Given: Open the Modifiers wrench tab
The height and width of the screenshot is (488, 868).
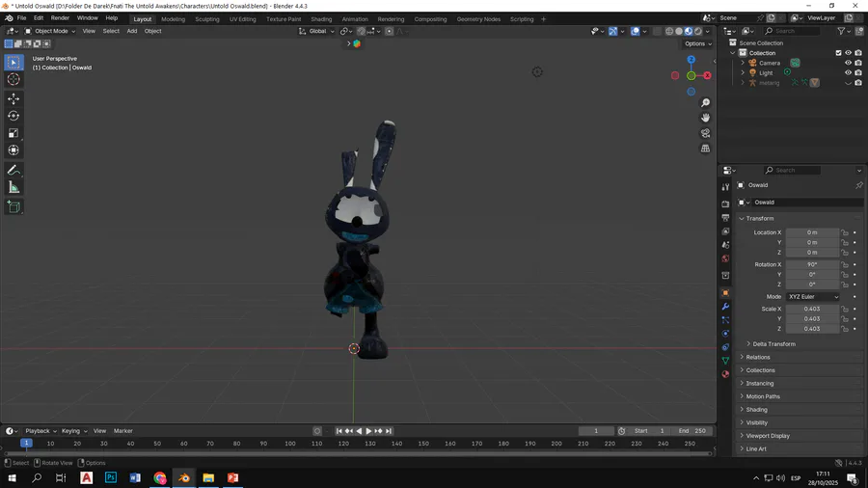Looking at the screenshot, I should click(x=725, y=307).
